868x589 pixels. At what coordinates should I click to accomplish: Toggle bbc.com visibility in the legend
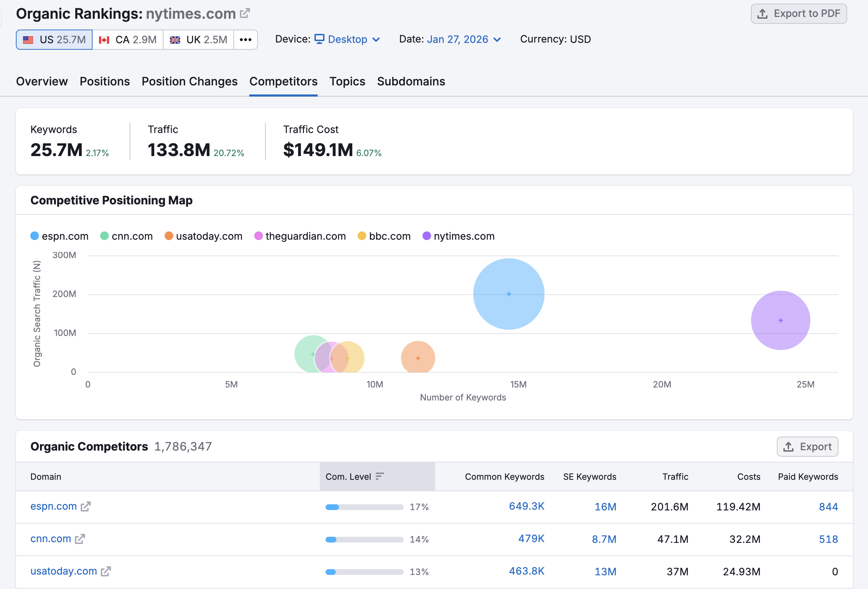[x=384, y=236]
